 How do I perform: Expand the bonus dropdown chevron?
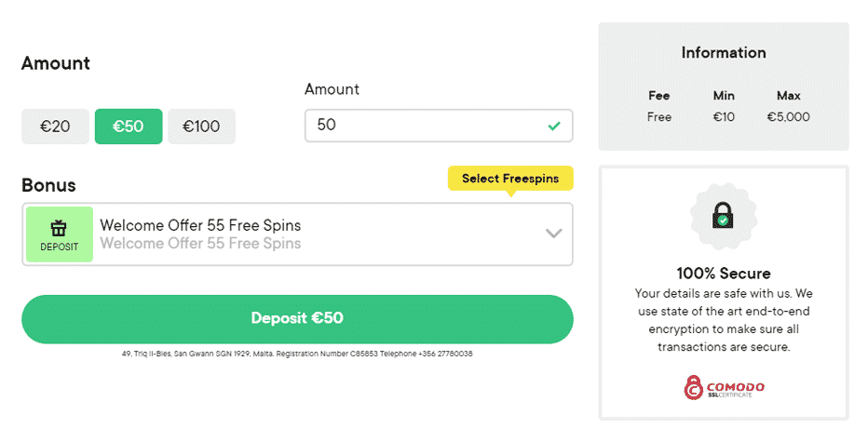553,234
